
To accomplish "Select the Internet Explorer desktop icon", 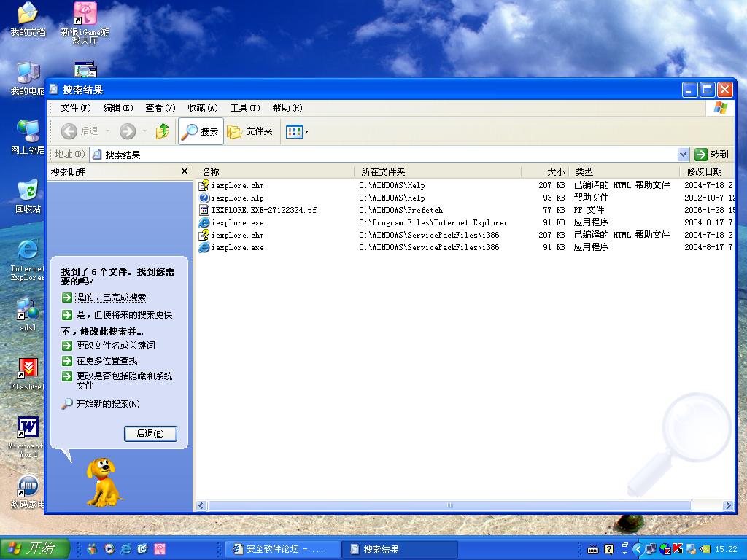I will [28, 260].
